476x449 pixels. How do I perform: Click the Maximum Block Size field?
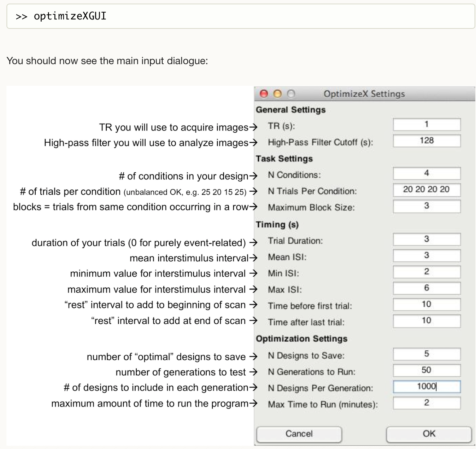[x=427, y=206]
